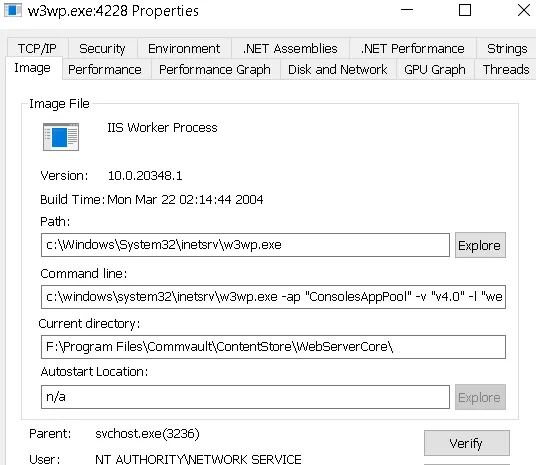Click the Command line text field
536x465 pixels.
pyautogui.click(x=273, y=297)
